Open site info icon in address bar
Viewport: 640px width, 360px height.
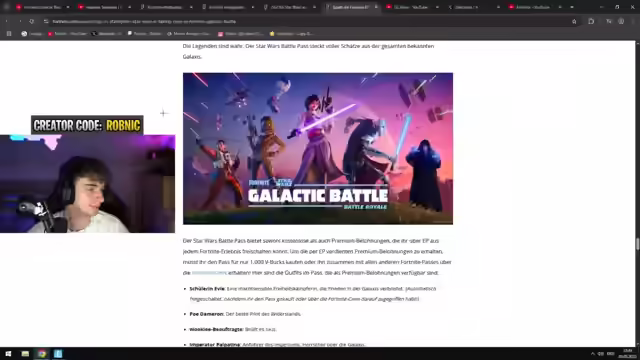(x=46, y=21)
